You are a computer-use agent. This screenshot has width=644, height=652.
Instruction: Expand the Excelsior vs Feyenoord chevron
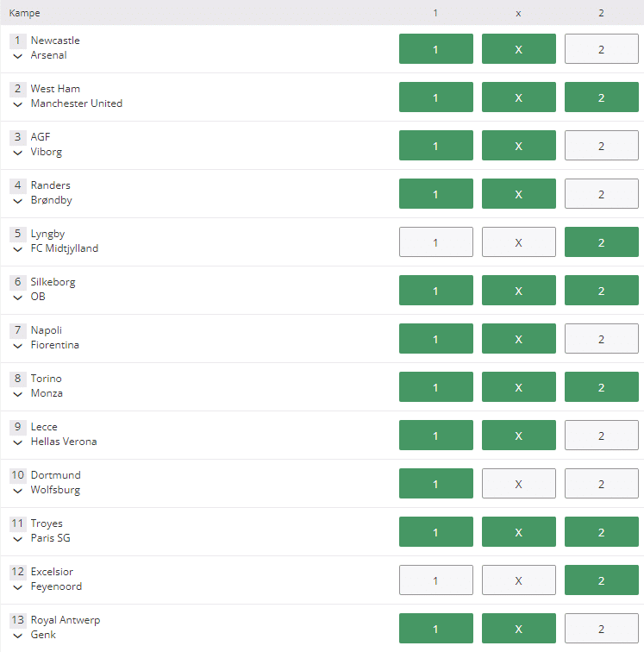tap(17, 587)
